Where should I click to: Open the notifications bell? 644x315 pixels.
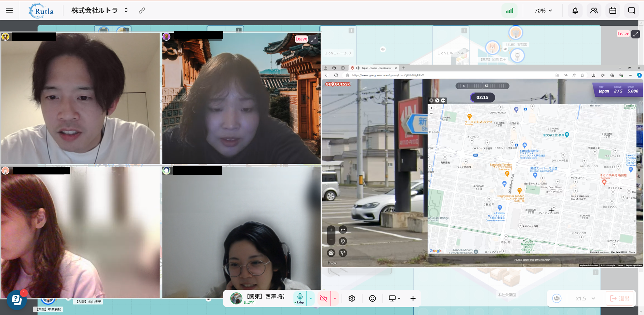(575, 10)
